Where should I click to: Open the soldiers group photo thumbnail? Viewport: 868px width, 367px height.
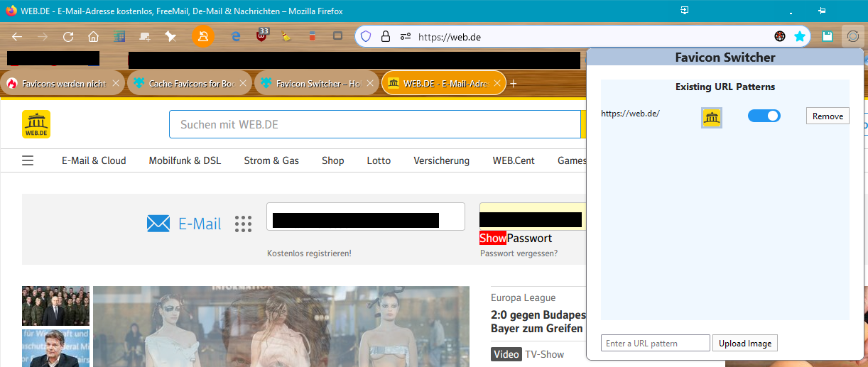pos(55,306)
